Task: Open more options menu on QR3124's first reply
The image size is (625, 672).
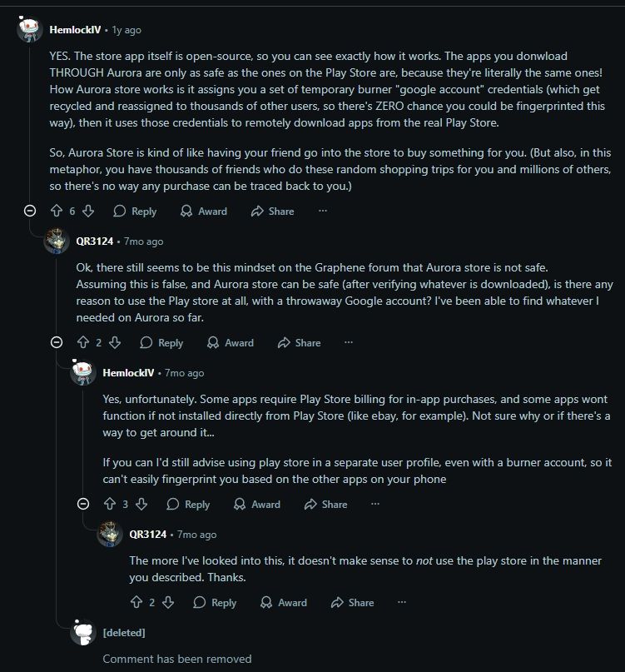Action: point(349,342)
